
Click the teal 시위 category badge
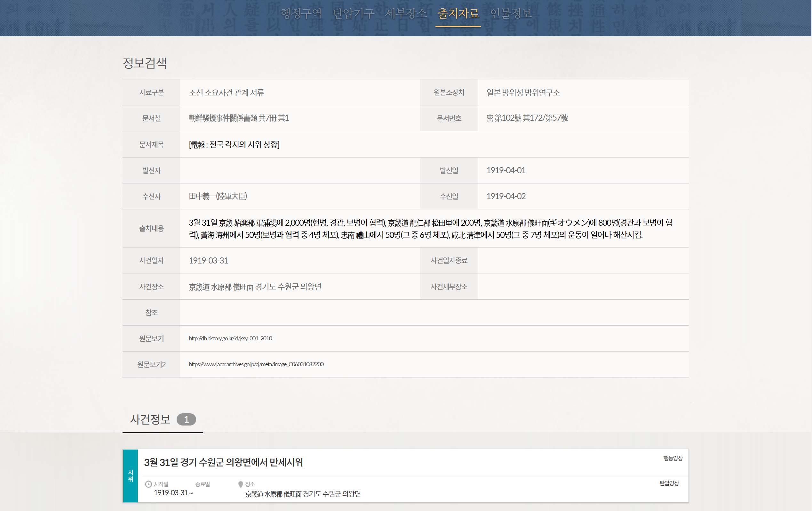(x=131, y=475)
